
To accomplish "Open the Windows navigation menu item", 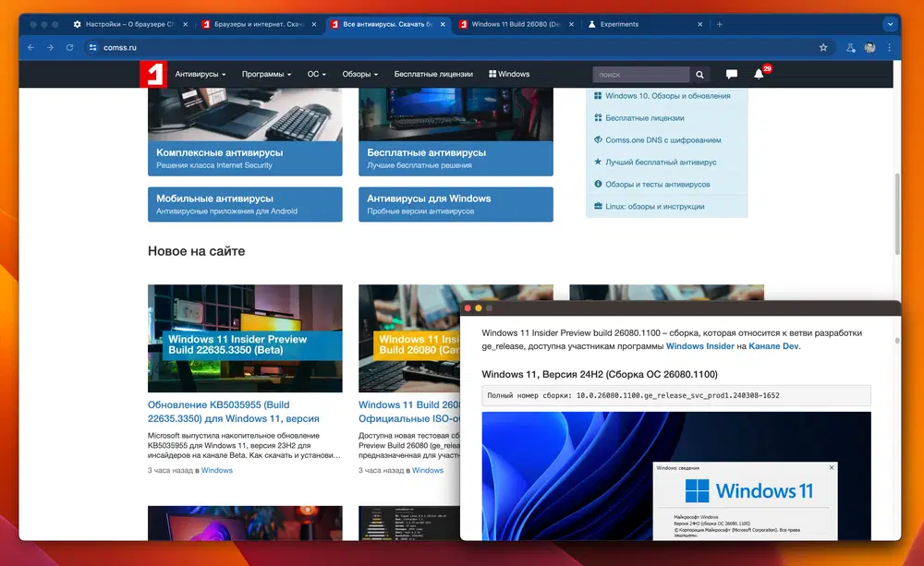I will tap(509, 74).
